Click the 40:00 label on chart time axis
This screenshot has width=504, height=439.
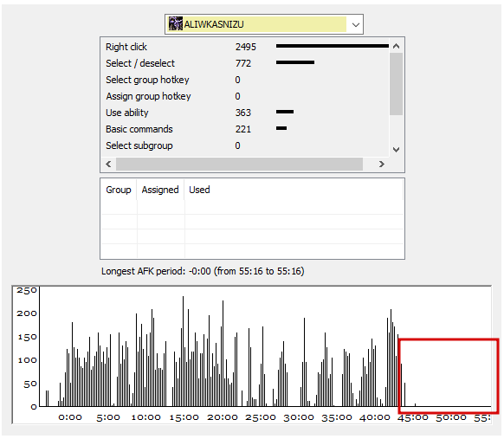[x=375, y=417]
